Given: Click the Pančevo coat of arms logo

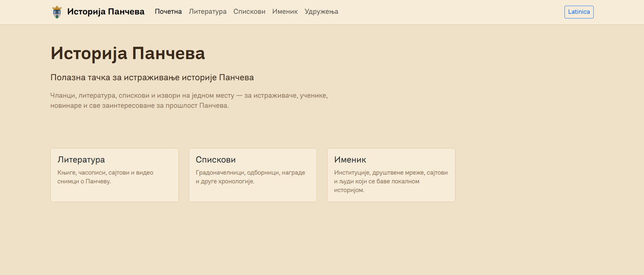Looking at the screenshot, I should tap(57, 12).
